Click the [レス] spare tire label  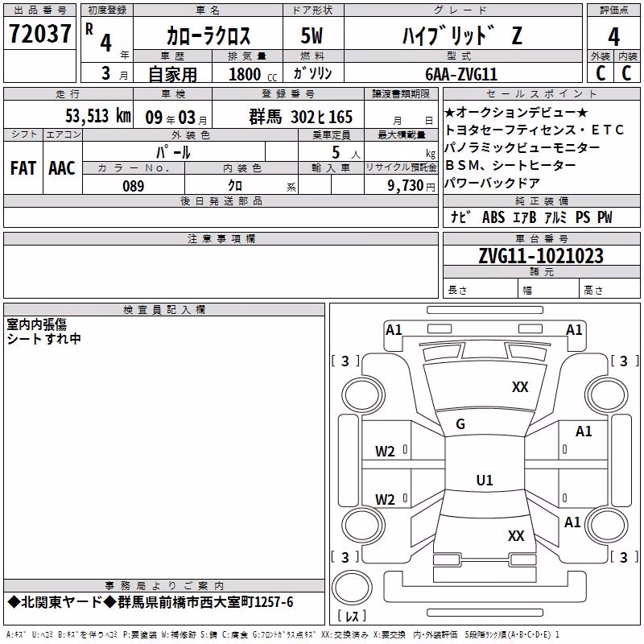[352, 615]
